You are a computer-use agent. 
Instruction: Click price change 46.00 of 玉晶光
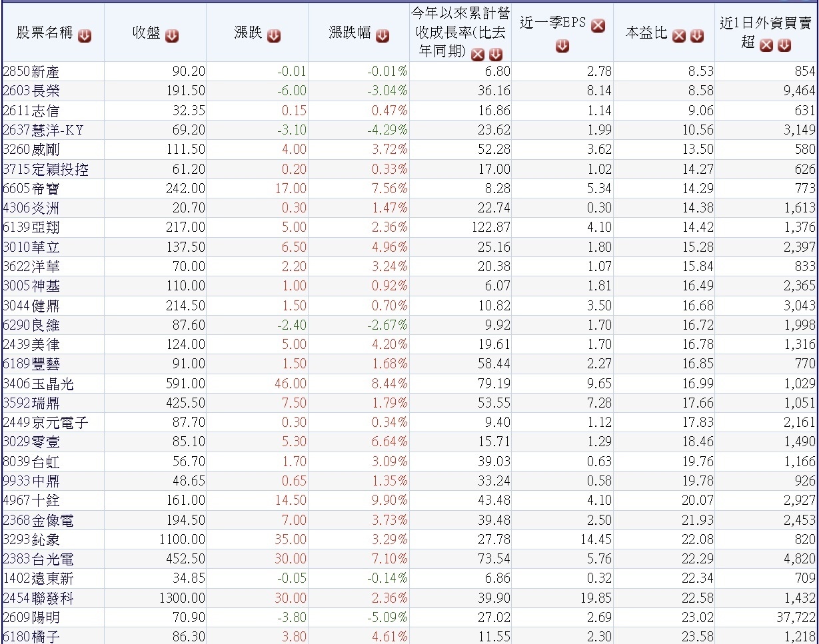[291, 384]
